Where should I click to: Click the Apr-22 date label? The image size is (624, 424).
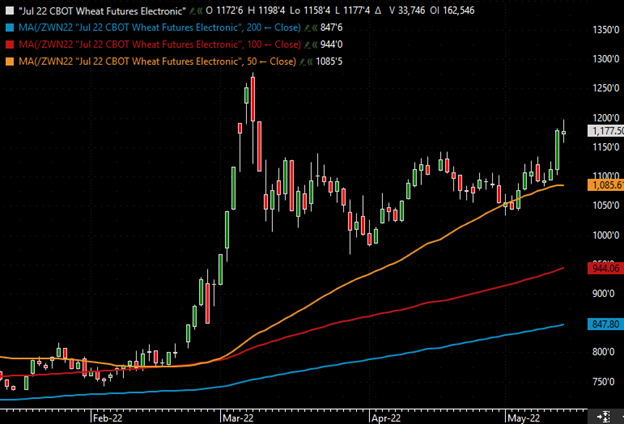[386, 418]
